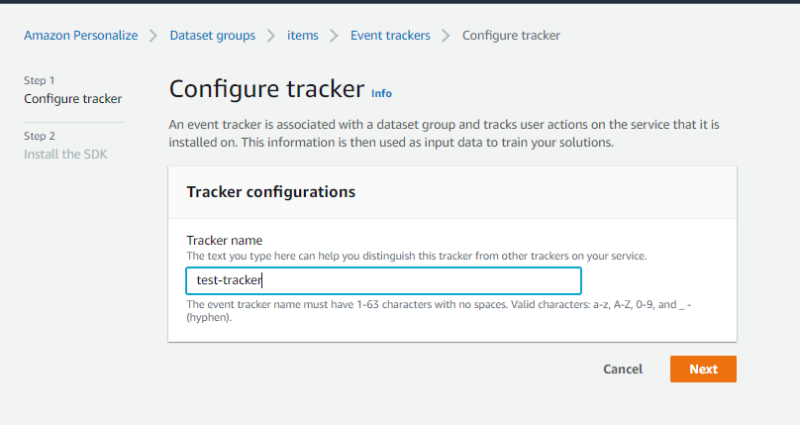Screen dimensions: 800x425
Task: Return to Event trackers breadcrumb page
Action: pyautogui.click(x=390, y=35)
